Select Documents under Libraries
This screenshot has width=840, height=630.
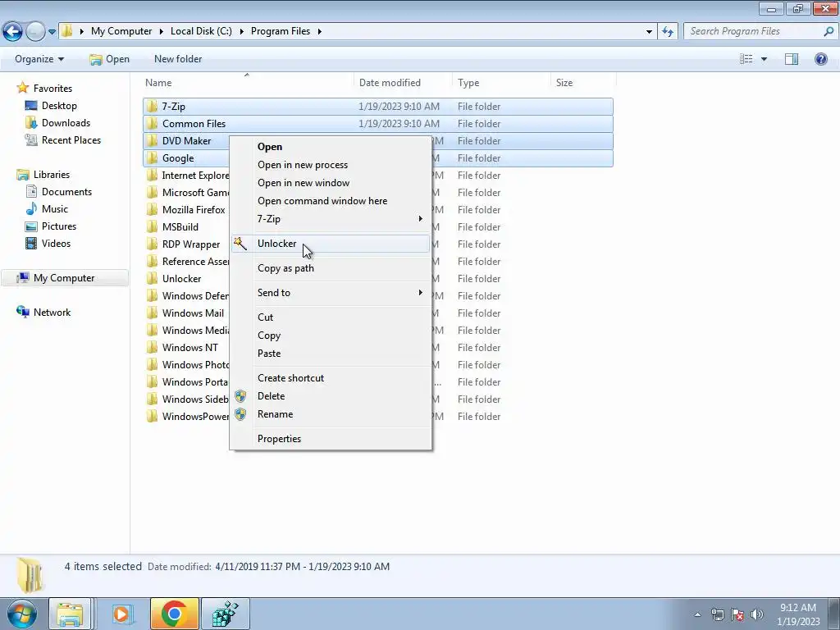[x=66, y=192]
